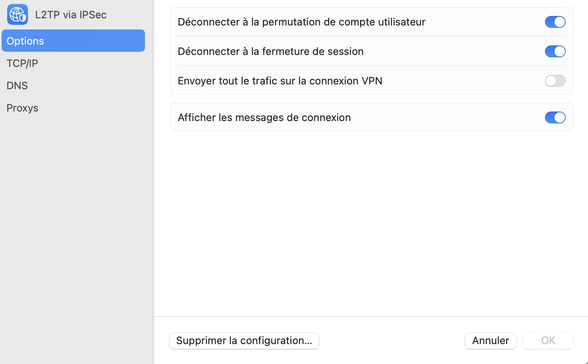Click the greyed-out OK button

548,341
